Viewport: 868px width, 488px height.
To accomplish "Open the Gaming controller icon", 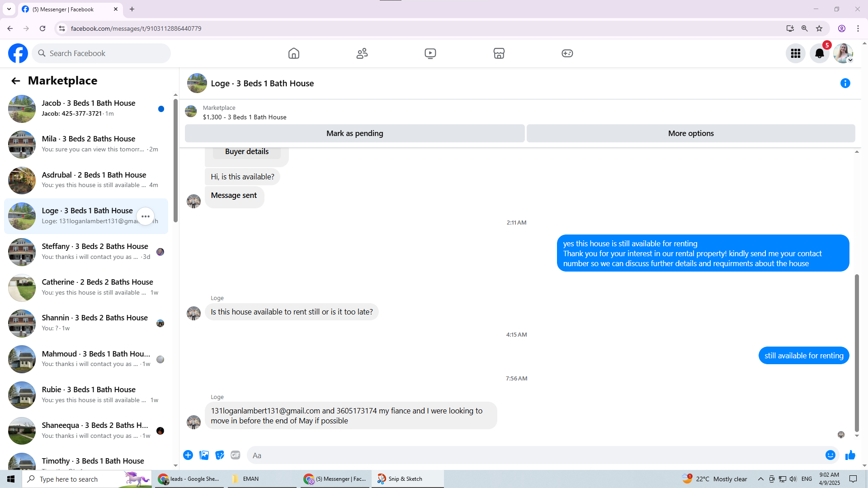I will point(567,53).
